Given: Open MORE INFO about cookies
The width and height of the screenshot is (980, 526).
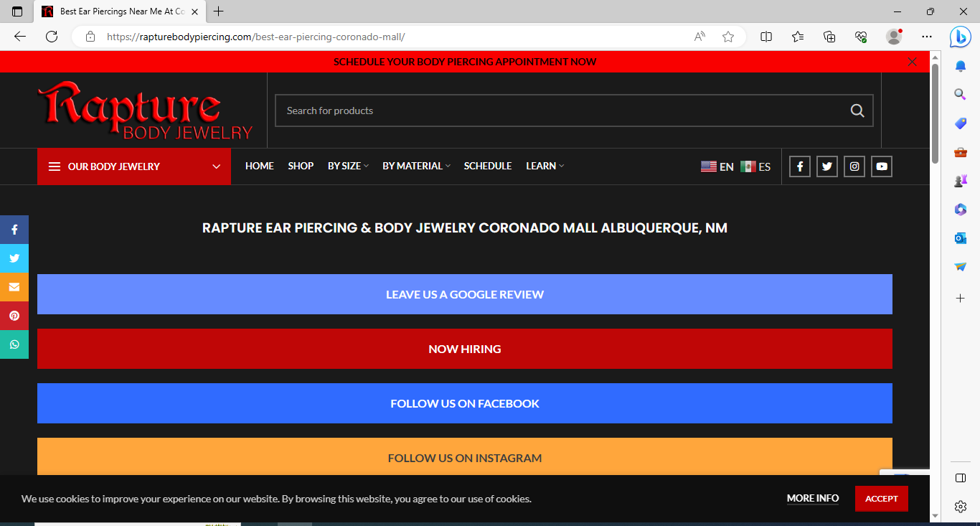Looking at the screenshot, I should point(813,498).
